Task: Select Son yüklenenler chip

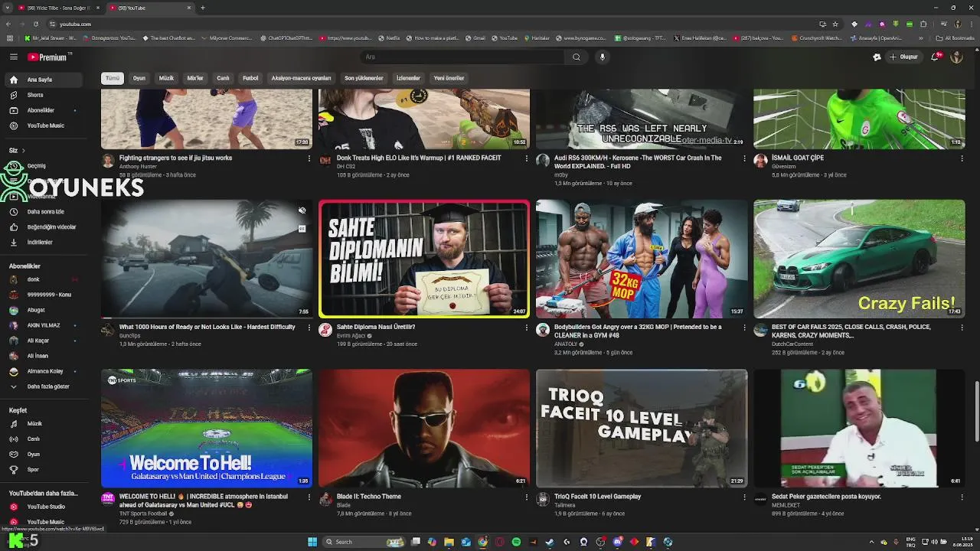Action: point(364,78)
